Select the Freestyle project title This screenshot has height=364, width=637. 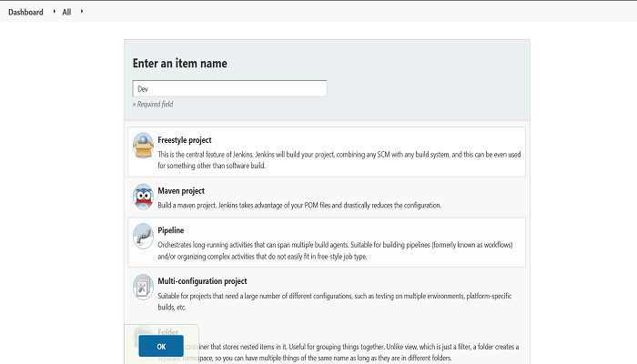tap(185, 140)
